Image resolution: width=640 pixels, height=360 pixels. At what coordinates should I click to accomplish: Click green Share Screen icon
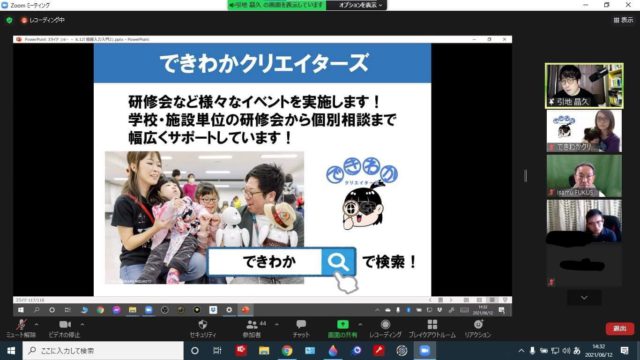coord(343,324)
